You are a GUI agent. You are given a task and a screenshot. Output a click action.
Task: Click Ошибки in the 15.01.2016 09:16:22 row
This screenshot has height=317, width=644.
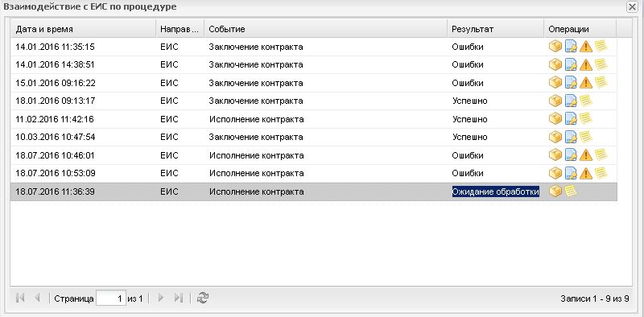coord(468,83)
